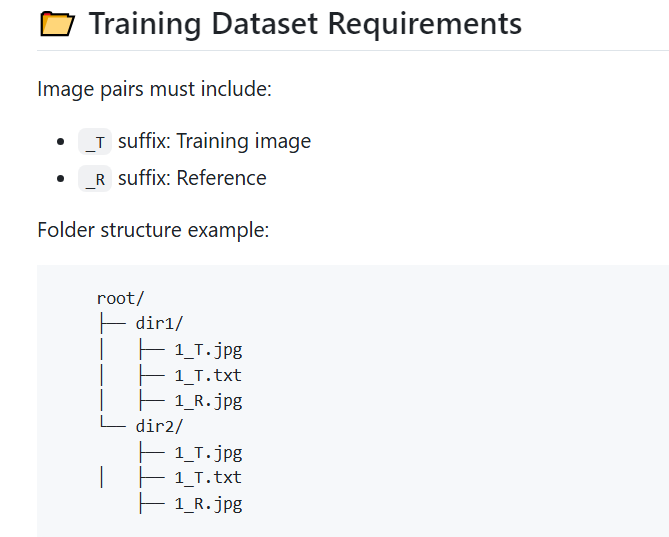Click the tree branch symbol before dir1/
669x537 pixels.
pos(111,324)
